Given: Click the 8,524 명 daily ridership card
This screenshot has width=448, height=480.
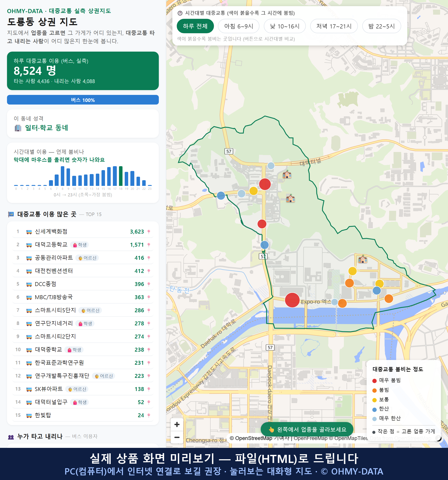Looking at the screenshot, I should 83,71.
